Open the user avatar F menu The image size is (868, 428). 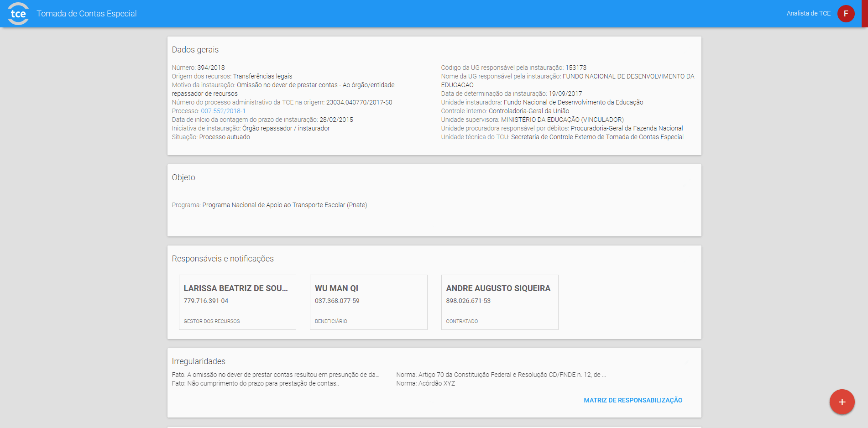point(846,14)
